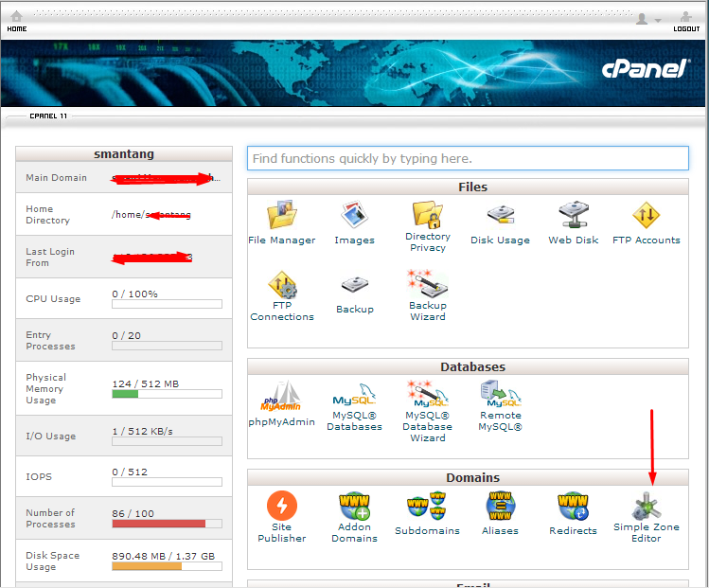Open the Simple Zone Editor icon
Image resolution: width=709 pixels, height=588 pixels.
(x=647, y=506)
